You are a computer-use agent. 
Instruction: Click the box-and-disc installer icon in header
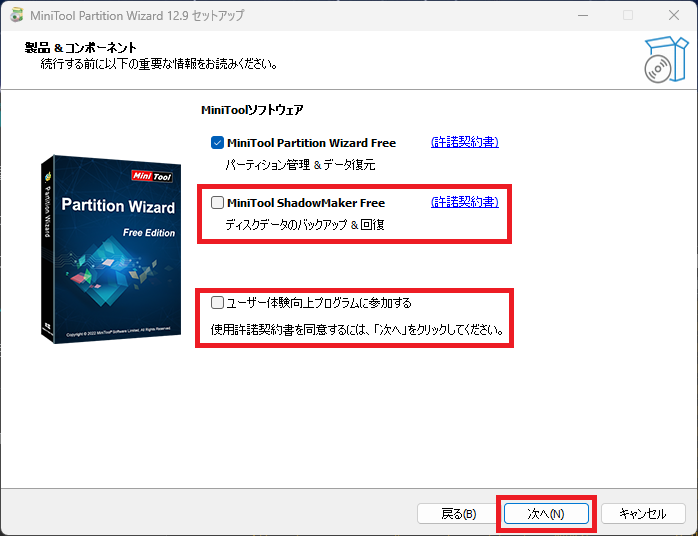(x=664, y=60)
